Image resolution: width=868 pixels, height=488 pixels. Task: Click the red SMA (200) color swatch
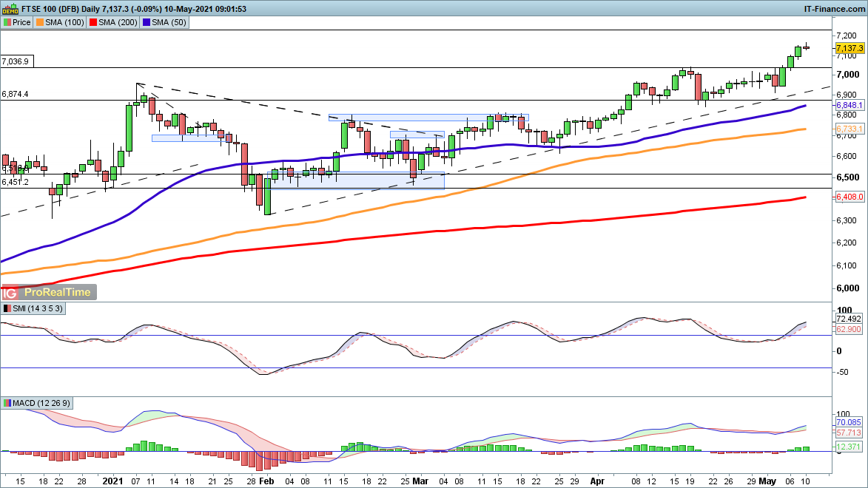[x=93, y=22]
